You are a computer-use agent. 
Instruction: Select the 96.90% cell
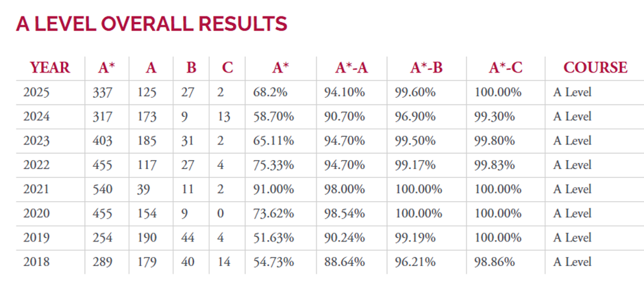point(415,116)
